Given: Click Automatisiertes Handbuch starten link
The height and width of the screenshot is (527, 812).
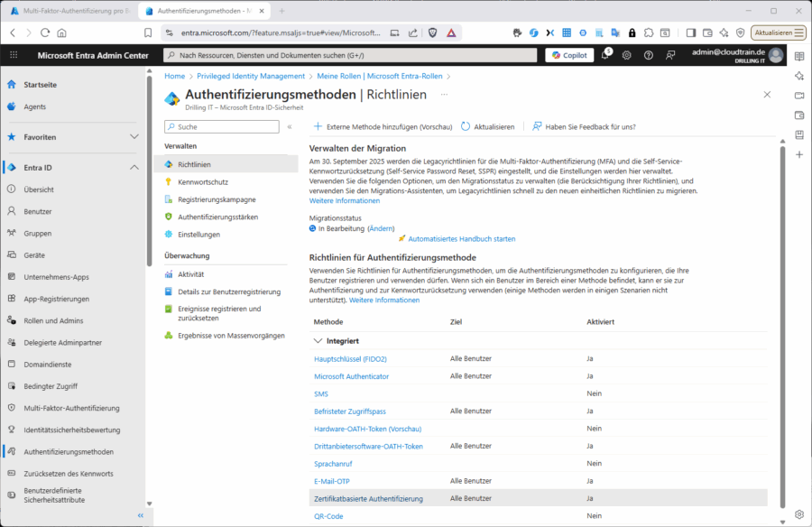Looking at the screenshot, I should pyautogui.click(x=462, y=239).
